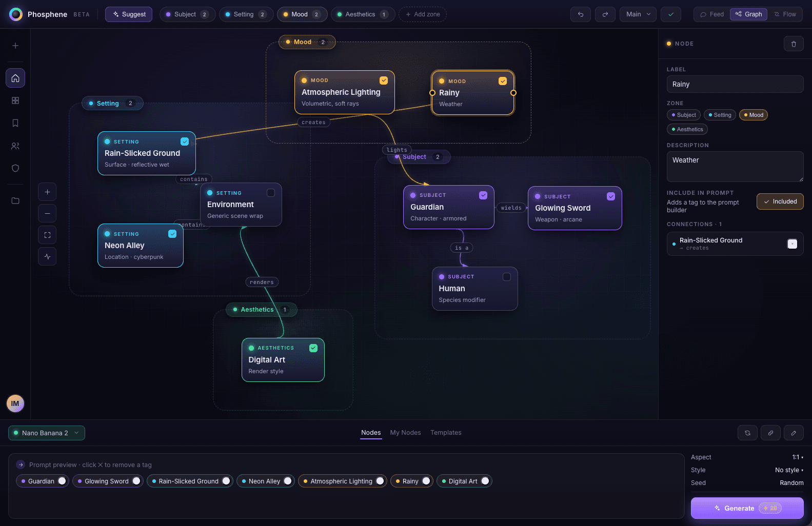
Task: Undo the last action
Action: (581, 14)
